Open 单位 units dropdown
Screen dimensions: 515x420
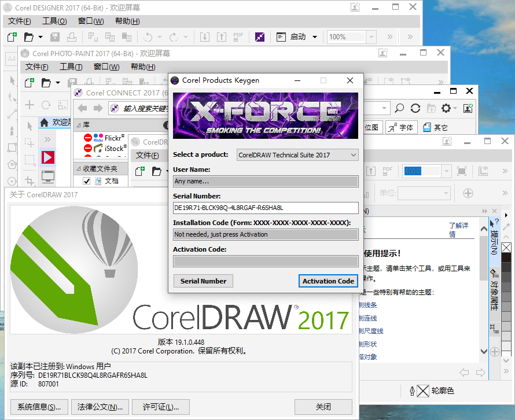446,193
